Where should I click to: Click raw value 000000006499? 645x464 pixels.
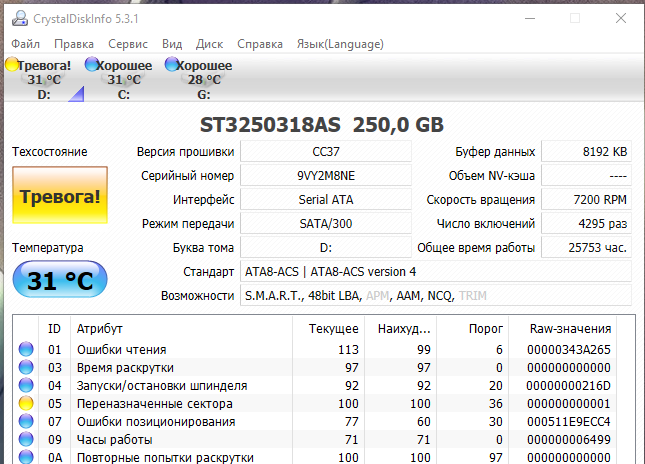568,439
